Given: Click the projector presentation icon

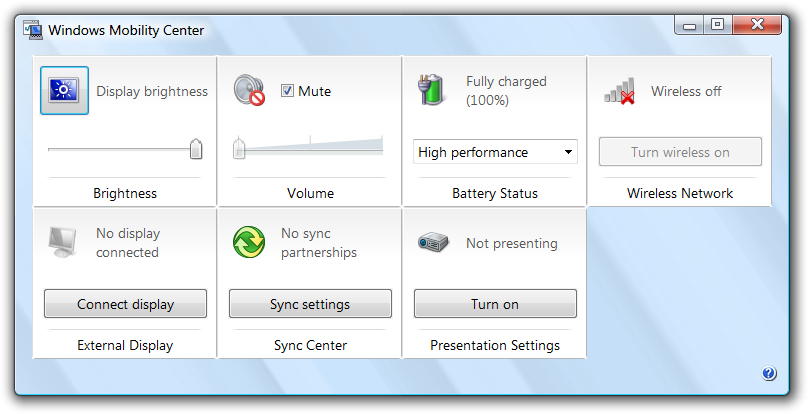Looking at the screenshot, I should [x=433, y=242].
